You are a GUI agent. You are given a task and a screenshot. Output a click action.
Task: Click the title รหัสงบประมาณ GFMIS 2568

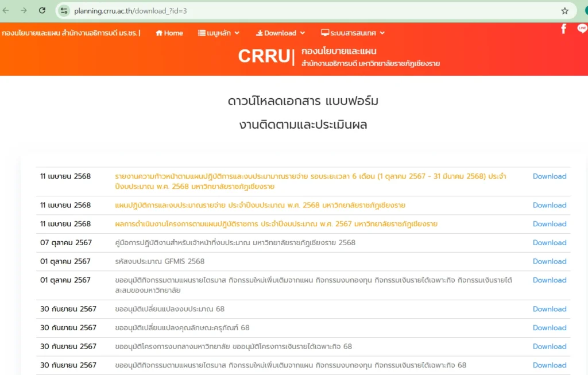click(x=160, y=261)
